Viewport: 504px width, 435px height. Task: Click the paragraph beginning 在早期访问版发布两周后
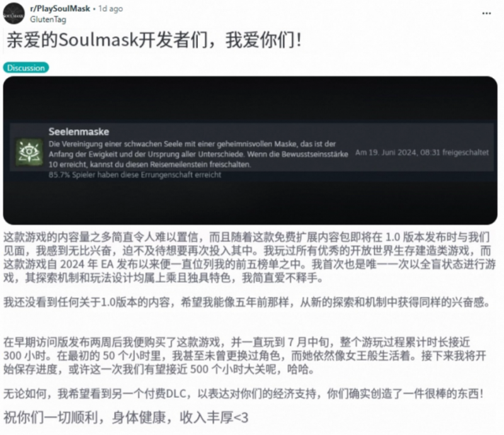click(244, 356)
